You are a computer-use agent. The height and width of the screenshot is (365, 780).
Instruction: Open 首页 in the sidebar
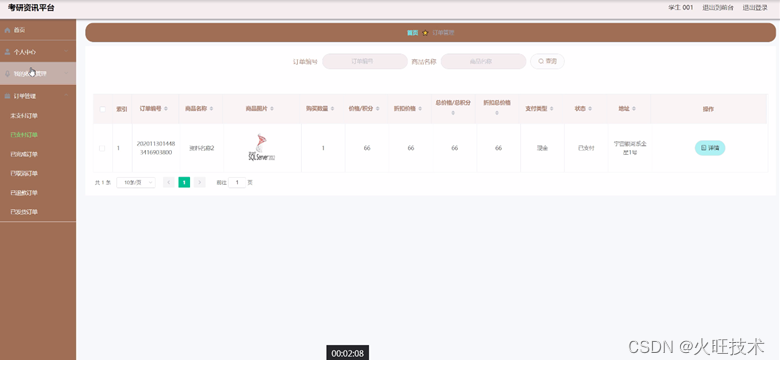tap(38, 30)
